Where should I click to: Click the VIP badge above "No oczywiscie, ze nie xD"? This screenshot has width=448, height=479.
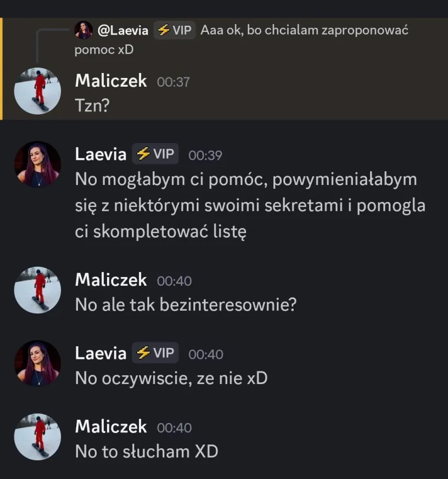click(x=155, y=353)
